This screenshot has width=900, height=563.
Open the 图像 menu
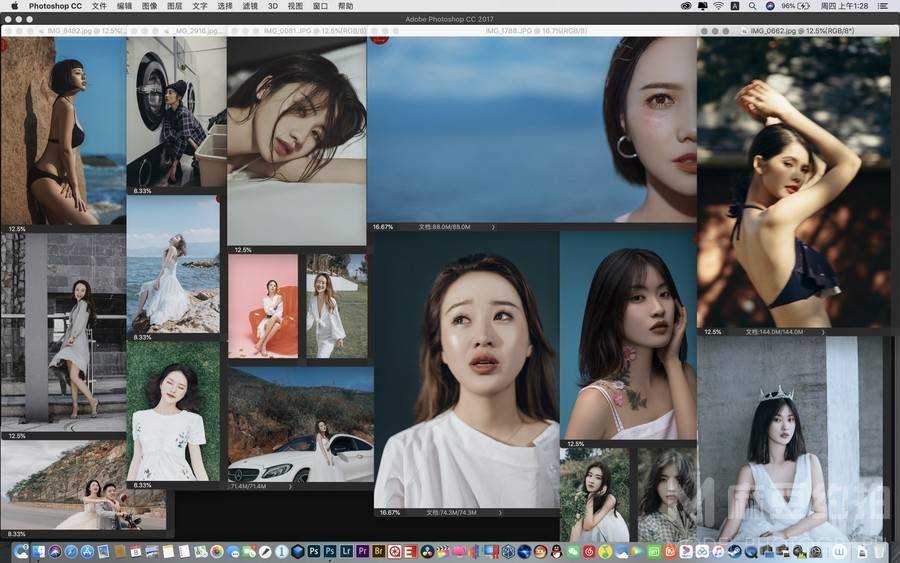(x=150, y=6)
